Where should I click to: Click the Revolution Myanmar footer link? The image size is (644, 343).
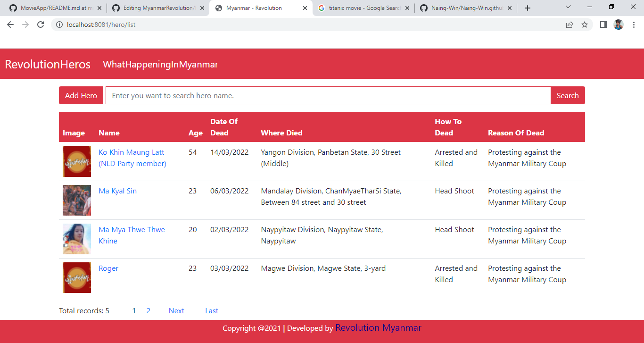378,327
